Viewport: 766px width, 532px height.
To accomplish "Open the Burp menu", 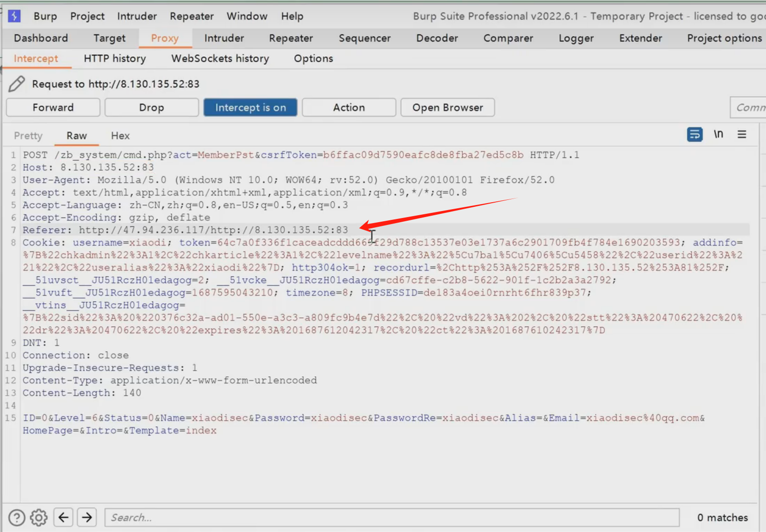I will [x=45, y=16].
